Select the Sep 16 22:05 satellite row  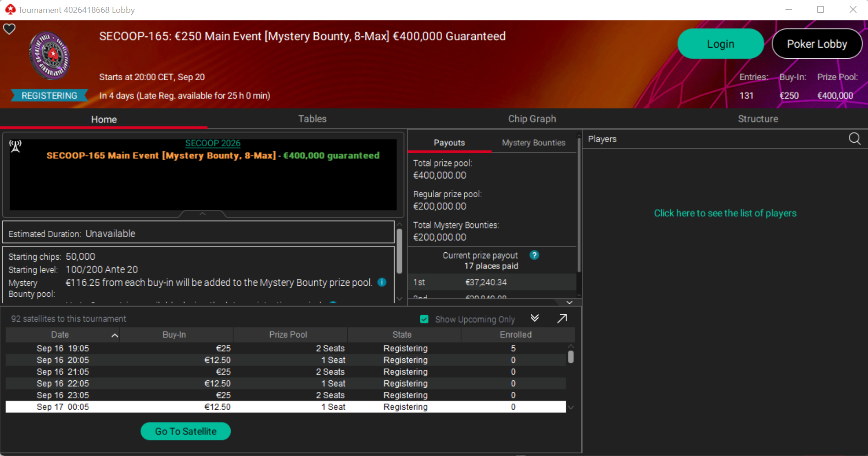pyautogui.click(x=286, y=384)
